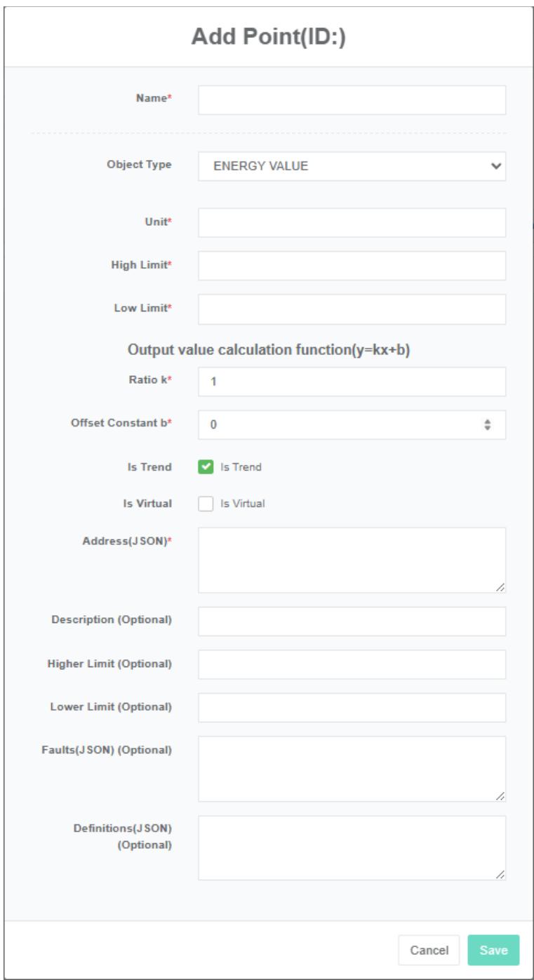Screen dimensions: 534x980
Task: Click the Name input field
Action: tap(352, 100)
